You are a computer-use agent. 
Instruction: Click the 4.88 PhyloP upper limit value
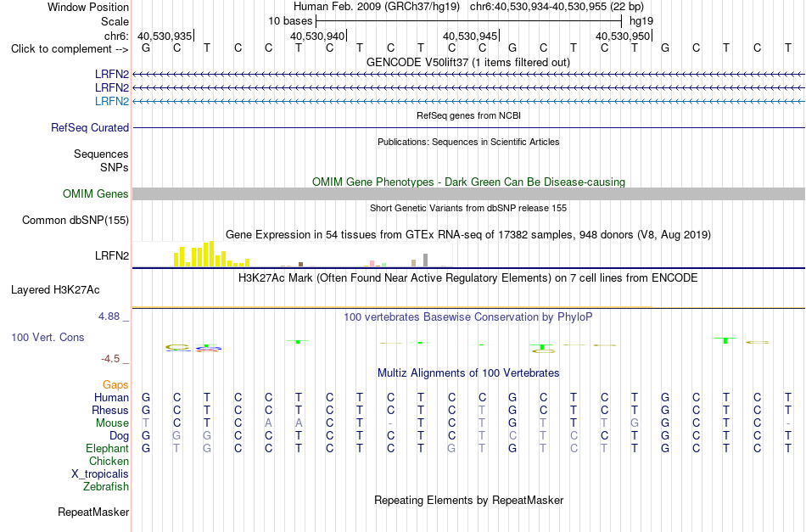[109, 316]
